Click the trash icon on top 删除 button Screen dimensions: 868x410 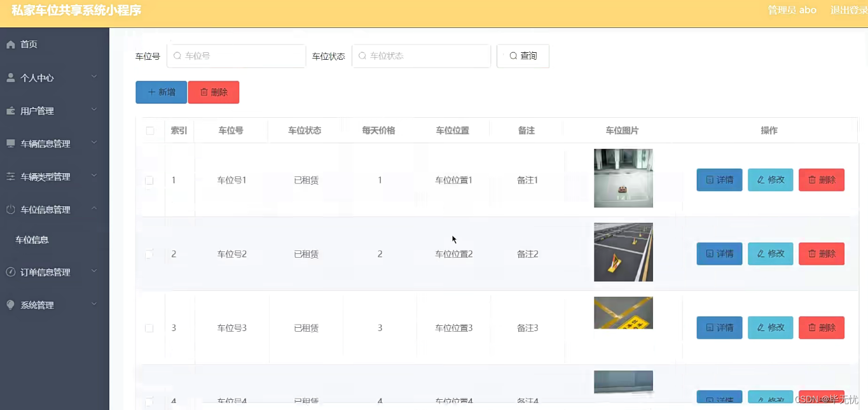(x=204, y=92)
